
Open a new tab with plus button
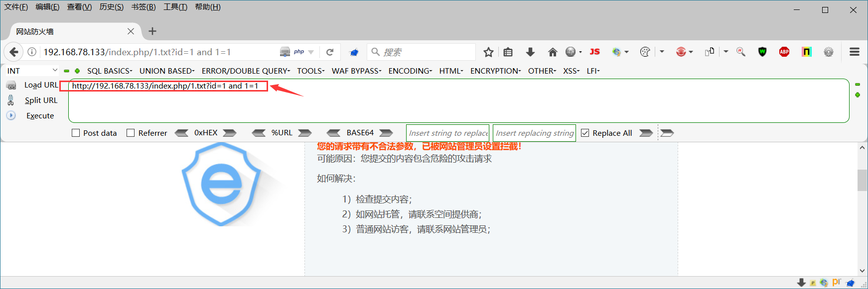point(152,31)
